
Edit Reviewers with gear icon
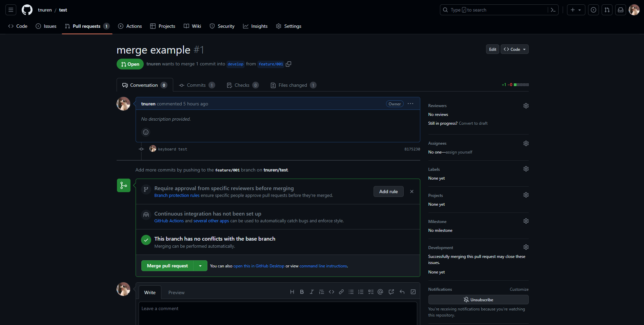pos(526,106)
